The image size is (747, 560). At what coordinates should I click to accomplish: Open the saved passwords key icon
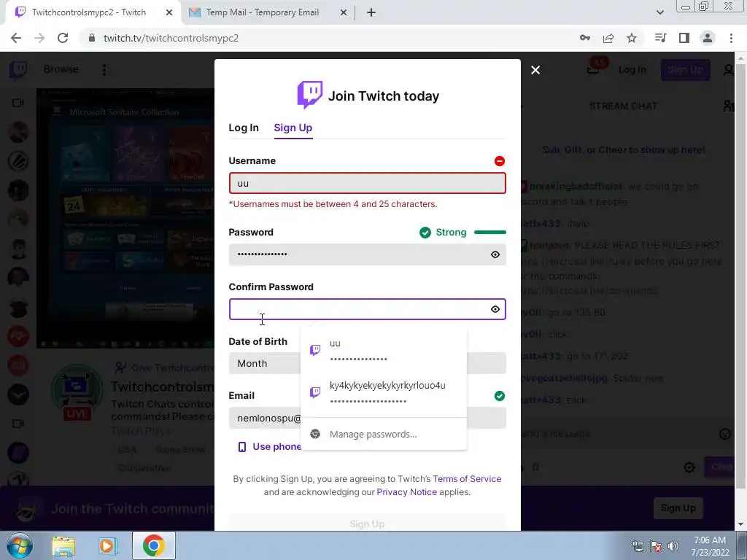point(585,38)
